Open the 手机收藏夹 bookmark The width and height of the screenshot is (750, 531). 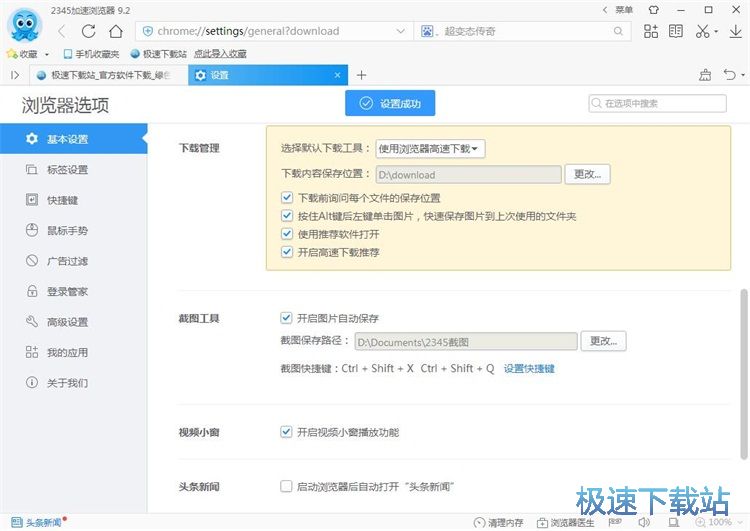click(x=91, y=54)
